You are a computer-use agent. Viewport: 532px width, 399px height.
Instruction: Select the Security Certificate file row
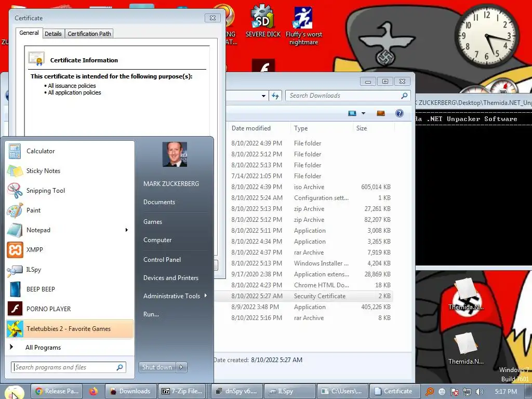click(303, 296)
